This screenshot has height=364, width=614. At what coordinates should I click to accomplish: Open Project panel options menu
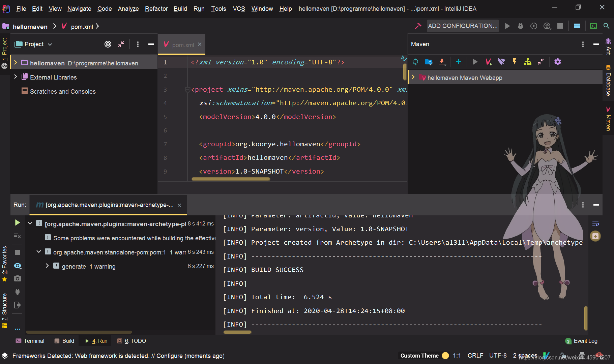(138, 44)
